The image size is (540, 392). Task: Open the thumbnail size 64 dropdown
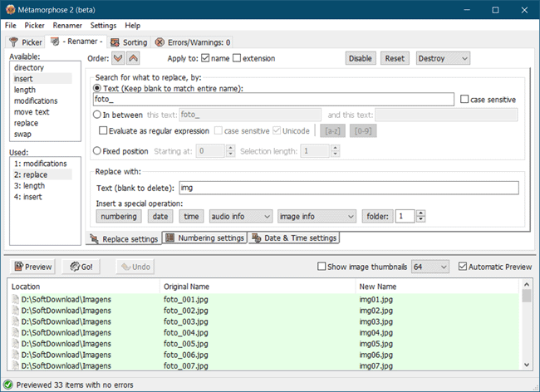(430, 267)
